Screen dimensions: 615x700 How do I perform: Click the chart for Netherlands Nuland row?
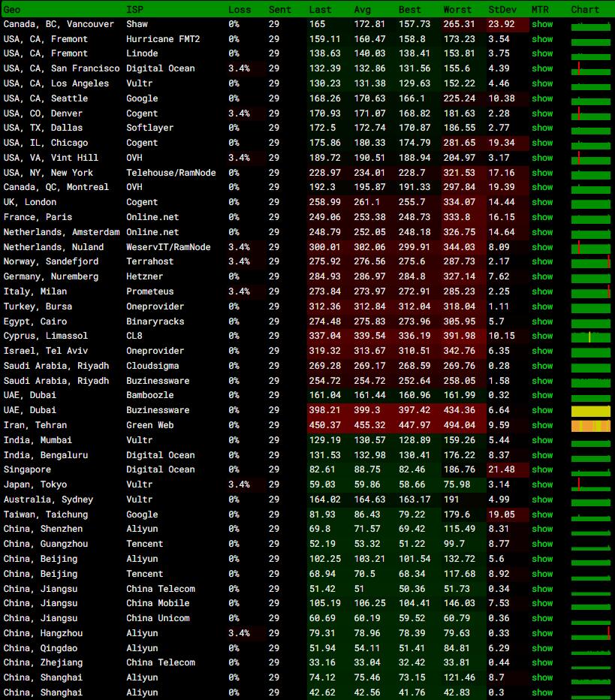[x=591, y=248]
